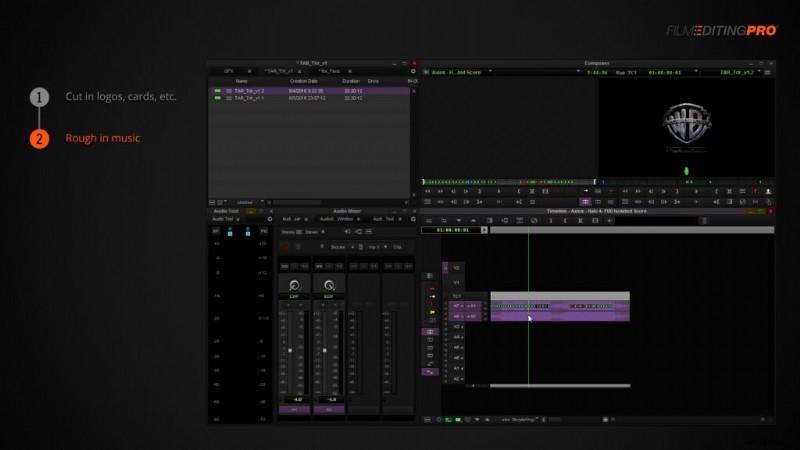Viewport: 800px width, 450px height.
Task: Click Play in the record monitor controls
Action: pyautogui.click(x=696, y=191)
